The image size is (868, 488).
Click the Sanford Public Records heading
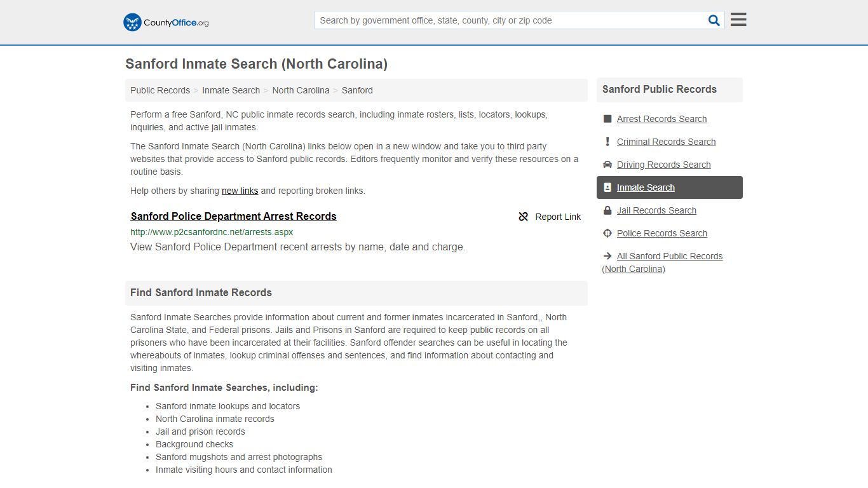[x=659, y=90]
